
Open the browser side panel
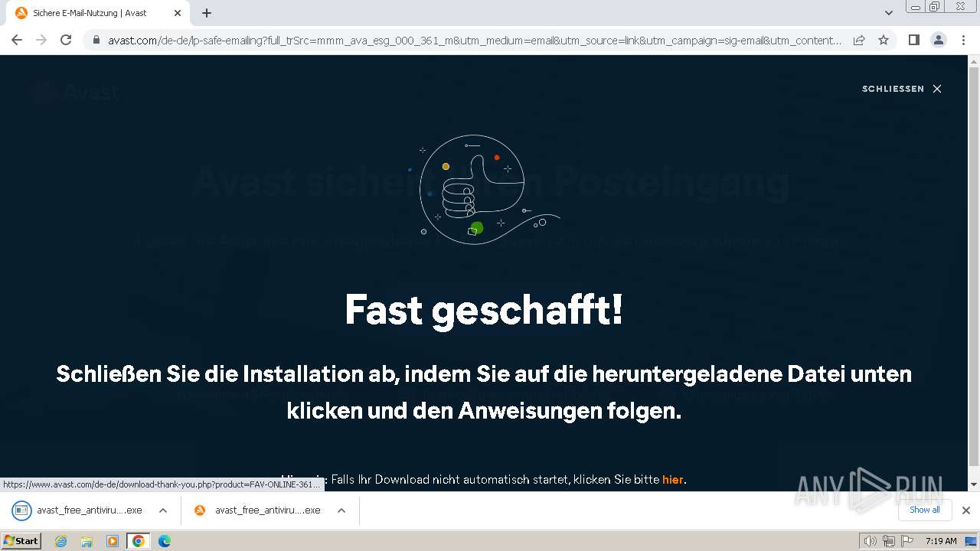point(913,40)
